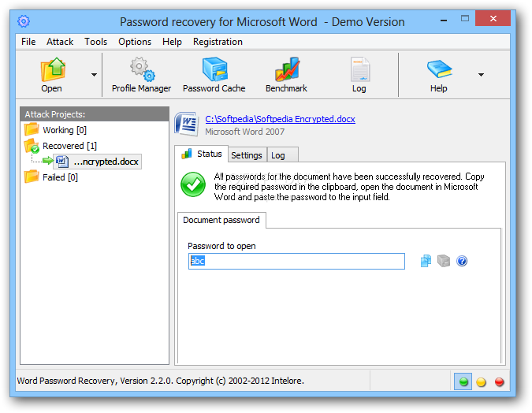Click the Word document icon beside the file path
The width and height of the screenshot is (532, 413).
[187, 125]
